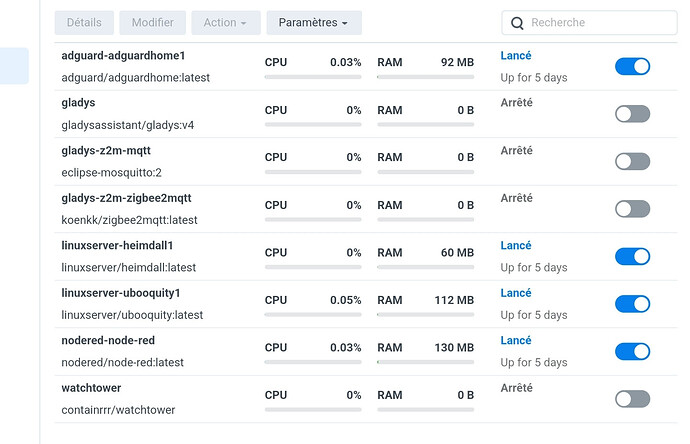Click the 0.05% CPU value
Screen dimensions: 690x444
pos(345,300)
